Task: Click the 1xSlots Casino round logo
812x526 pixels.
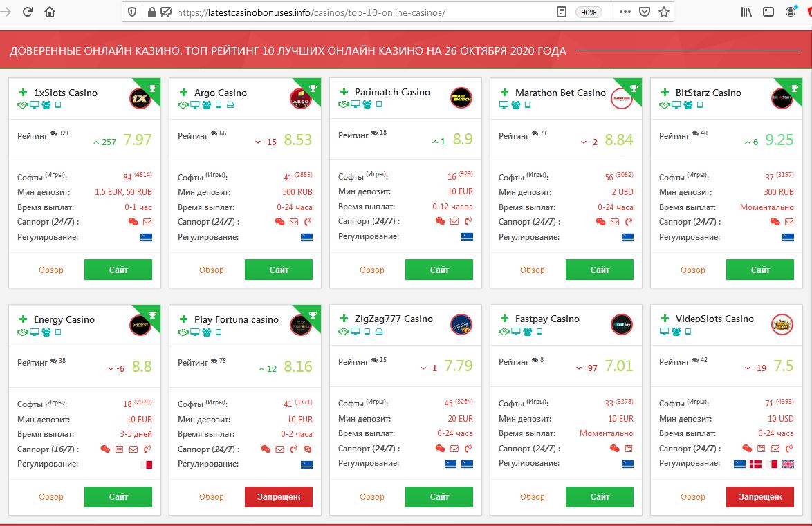Action: (140, 98)
